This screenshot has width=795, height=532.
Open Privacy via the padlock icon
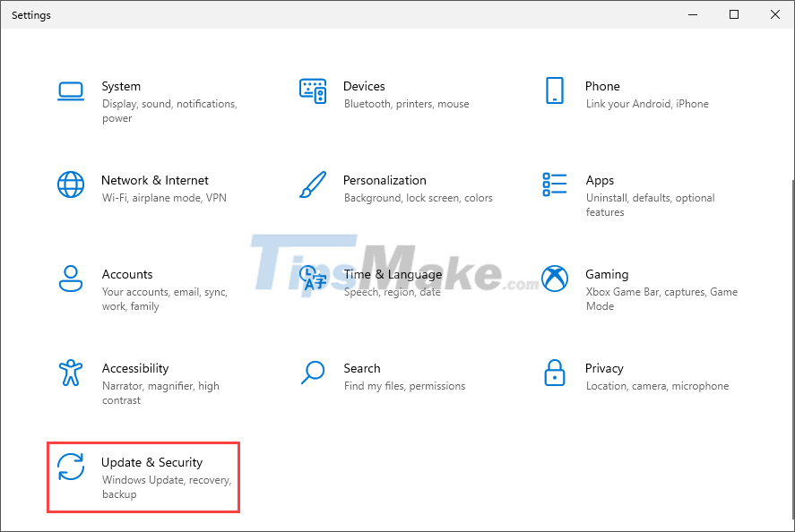pos(555,373)
